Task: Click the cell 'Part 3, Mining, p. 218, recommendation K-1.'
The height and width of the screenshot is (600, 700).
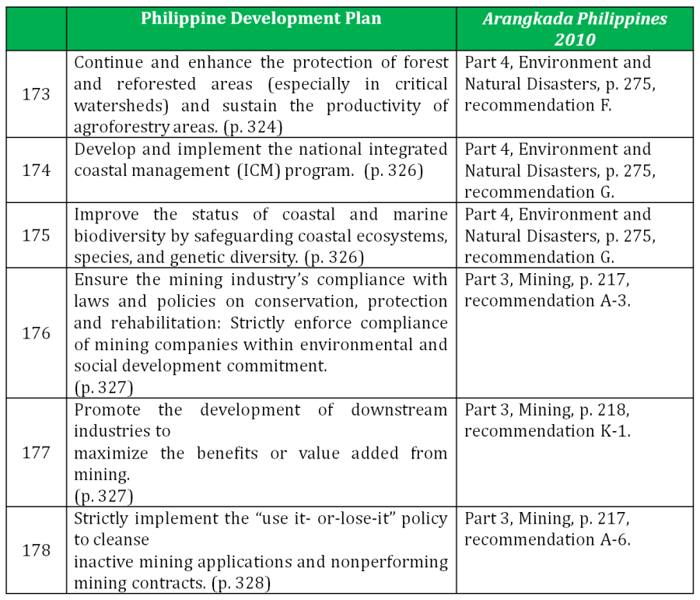Action: tap(575, 452)
